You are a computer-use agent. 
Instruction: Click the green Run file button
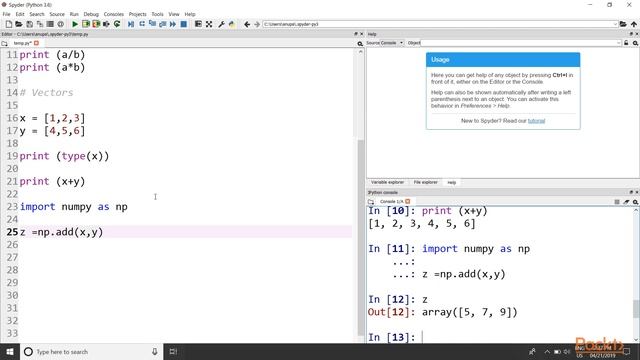pyautogui.click(x=75, y=24)
